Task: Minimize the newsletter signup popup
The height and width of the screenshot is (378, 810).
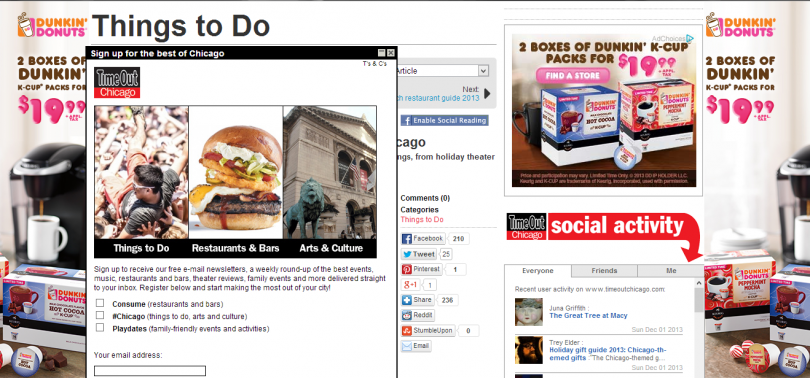Action: [x=382, y=53]
